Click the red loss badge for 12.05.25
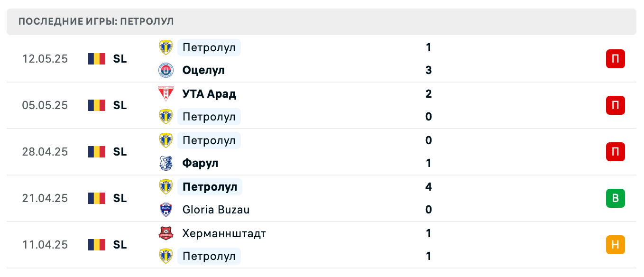Screen dimensions: 644x277 tap(615, 59)
